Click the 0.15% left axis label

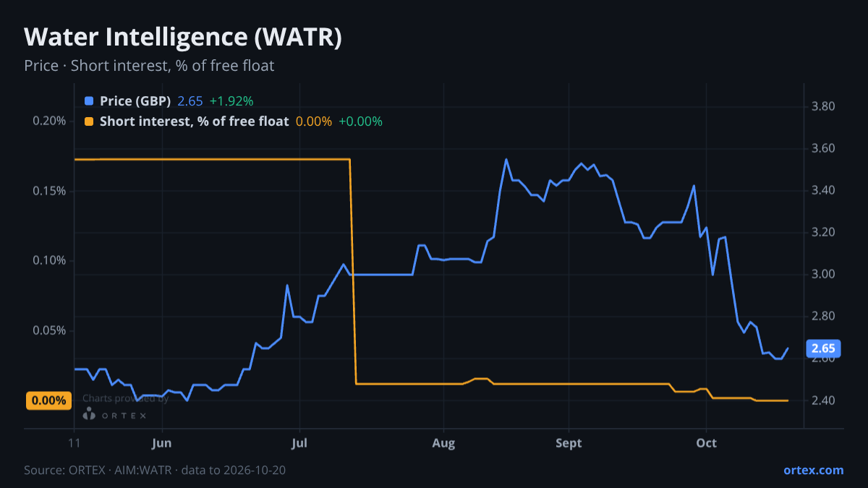pyautogui.click(x=49, y=191)
